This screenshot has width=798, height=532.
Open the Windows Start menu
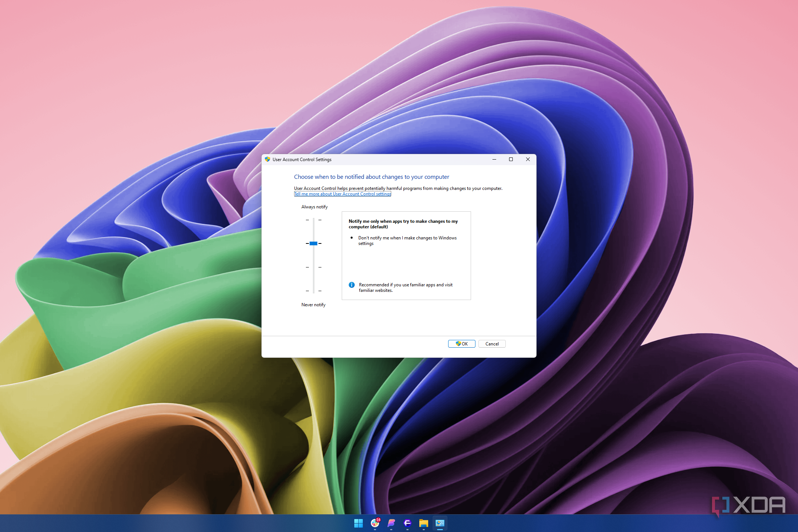358,523
